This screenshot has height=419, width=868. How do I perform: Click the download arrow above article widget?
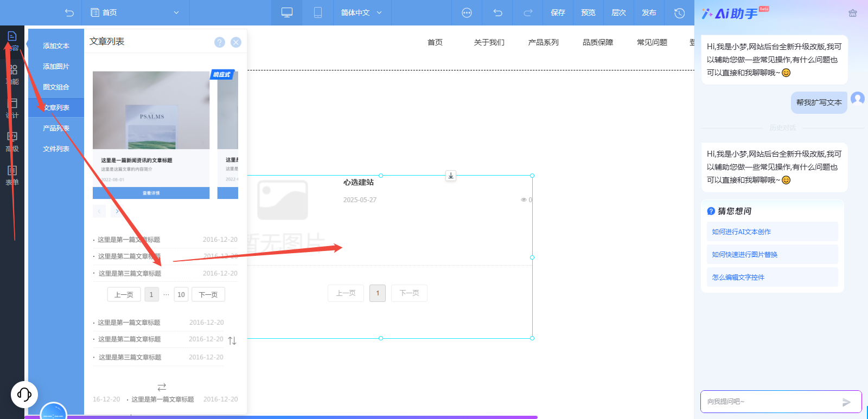coord(451,176)
